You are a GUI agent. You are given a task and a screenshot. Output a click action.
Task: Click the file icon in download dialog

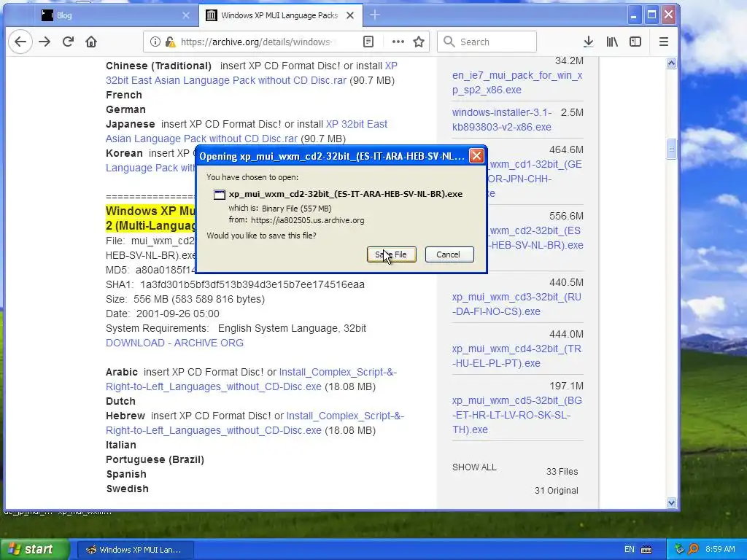click(219, 194)
